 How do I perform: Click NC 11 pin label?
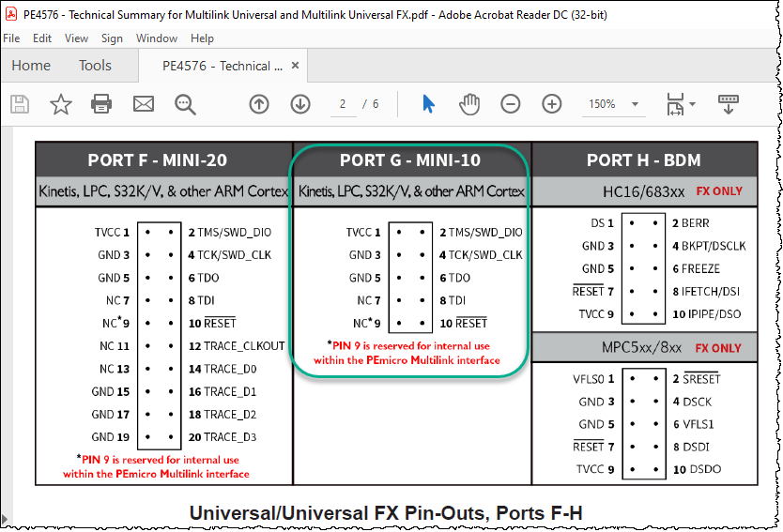115,346
